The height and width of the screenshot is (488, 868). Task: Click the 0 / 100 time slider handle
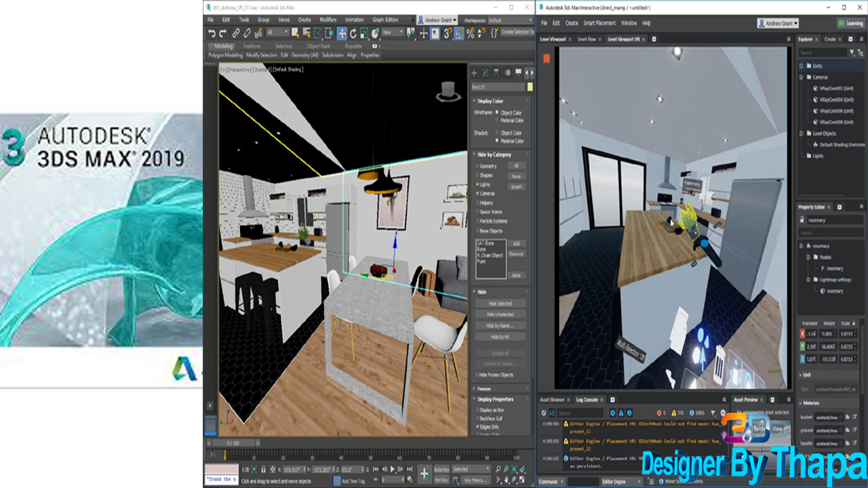point(233,443)
